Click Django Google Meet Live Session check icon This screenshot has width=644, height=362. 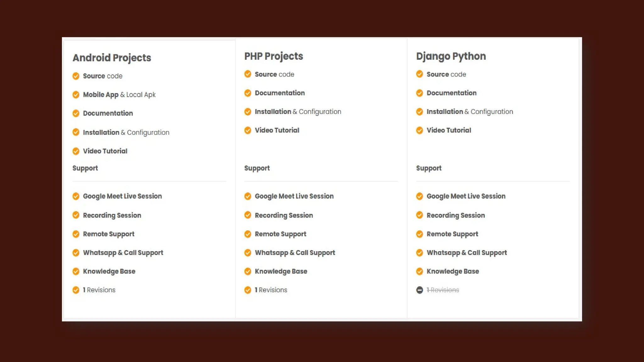pos(419,196)
